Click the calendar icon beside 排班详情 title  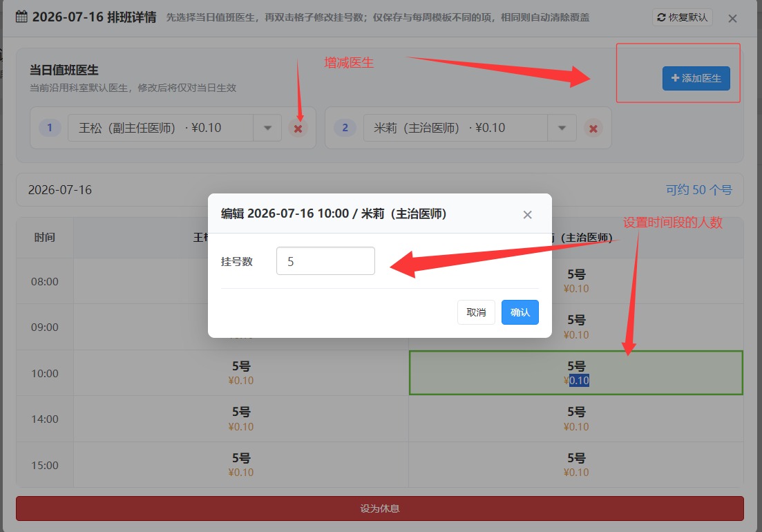click(21, 17)
